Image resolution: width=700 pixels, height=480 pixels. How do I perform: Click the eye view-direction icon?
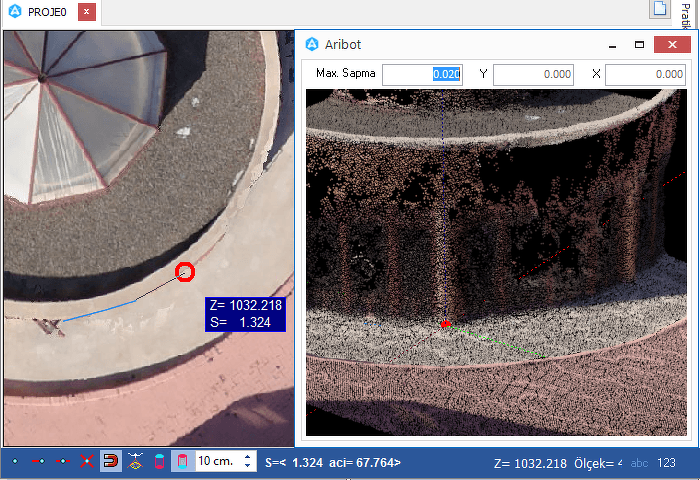point(136,462)
